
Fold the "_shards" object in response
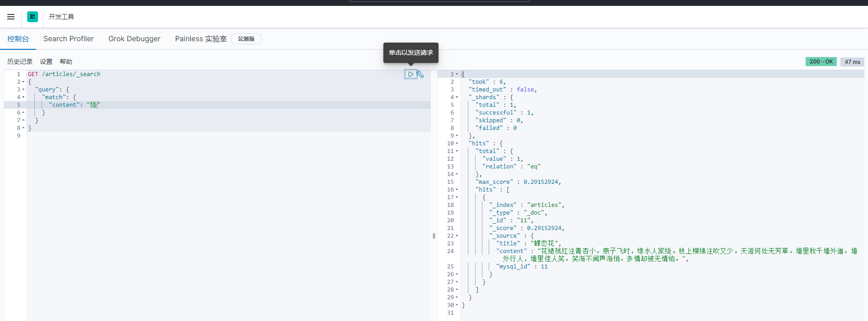(x=457, y=97)
